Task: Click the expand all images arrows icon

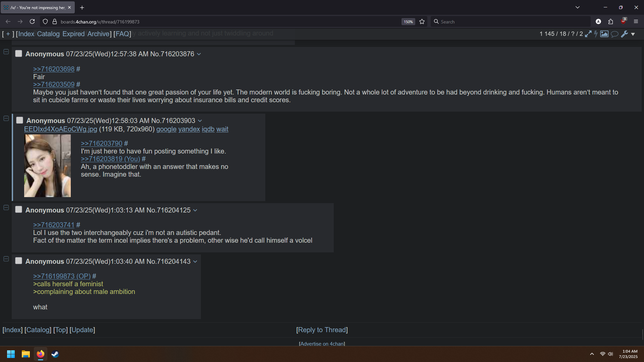Action: [x=588, y=34]
